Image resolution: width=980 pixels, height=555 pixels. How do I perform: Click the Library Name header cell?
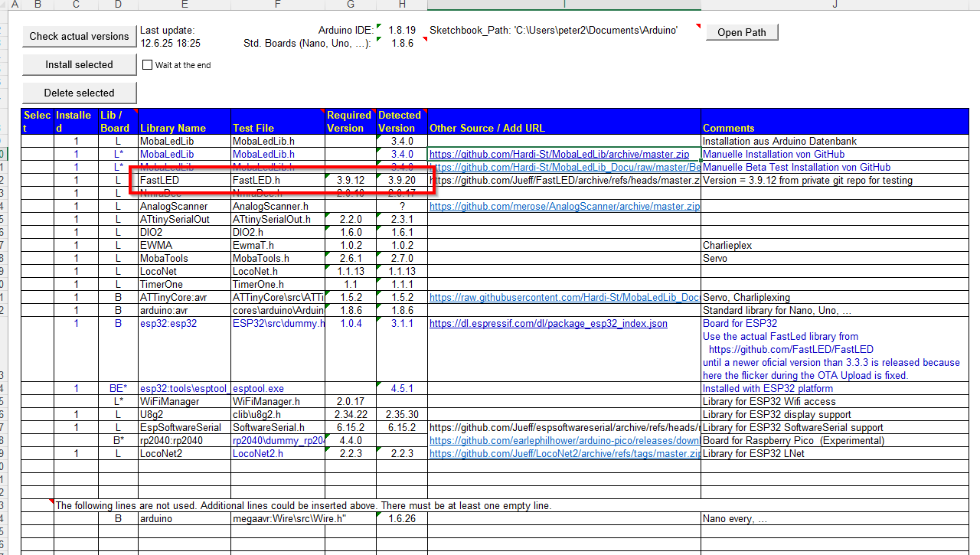pyautogui.click(x=185, y=122)
